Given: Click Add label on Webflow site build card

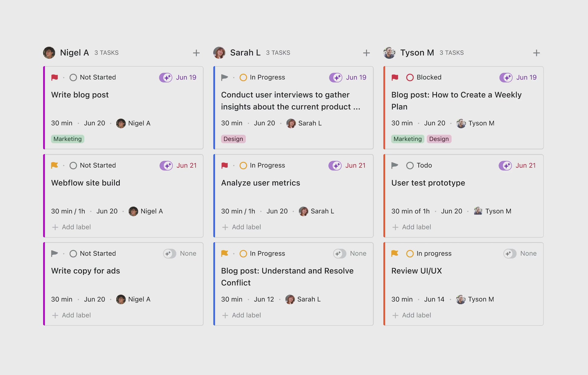Looking at the screenshot, I should 72,227.
